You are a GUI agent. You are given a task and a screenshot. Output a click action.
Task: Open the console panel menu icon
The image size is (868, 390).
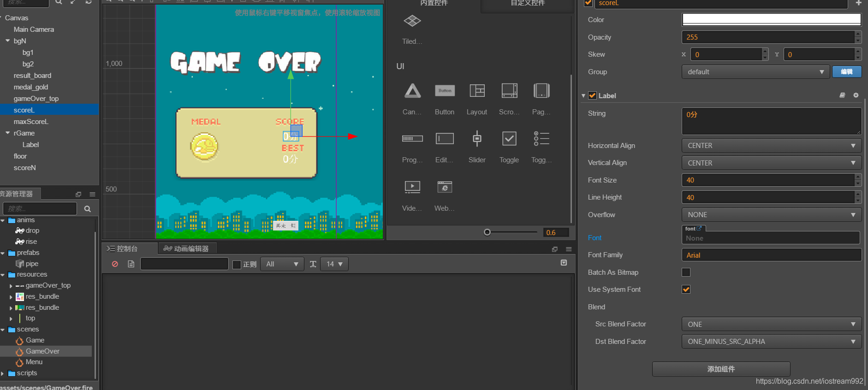click(x=569, y=249)
